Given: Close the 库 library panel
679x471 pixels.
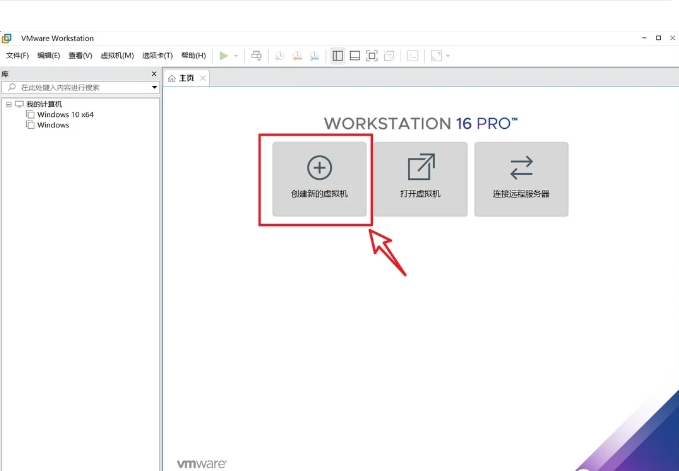Looking at the screenshot, I should tap(154, 74).
